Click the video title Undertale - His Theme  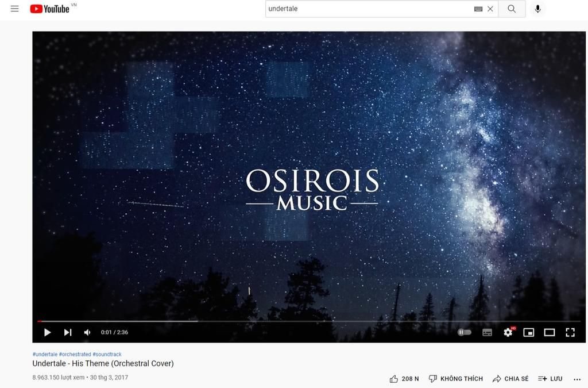click(x=103, y=364)
